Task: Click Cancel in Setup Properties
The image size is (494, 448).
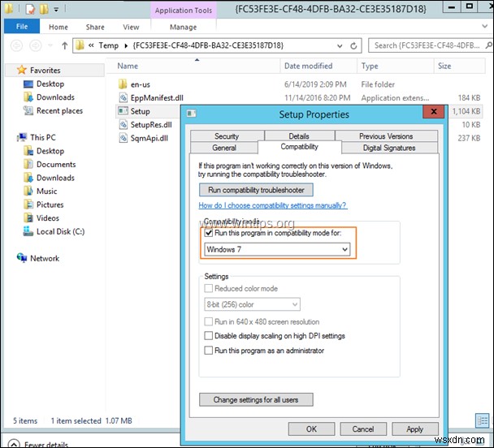Action: pyautogui.click(x=363, y=429)
